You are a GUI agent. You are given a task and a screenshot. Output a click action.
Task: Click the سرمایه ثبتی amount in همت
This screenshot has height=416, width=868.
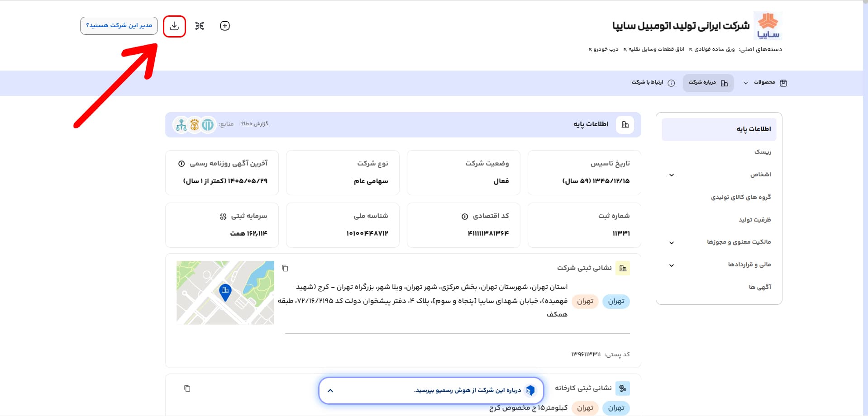click(249, 234)
